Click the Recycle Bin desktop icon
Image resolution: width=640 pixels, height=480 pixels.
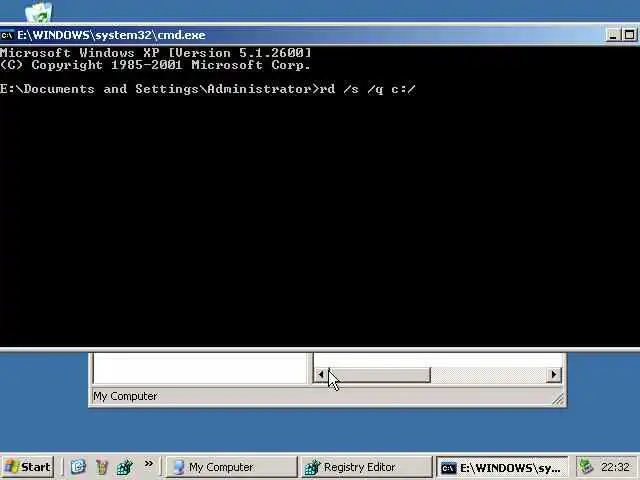point(39,11)
